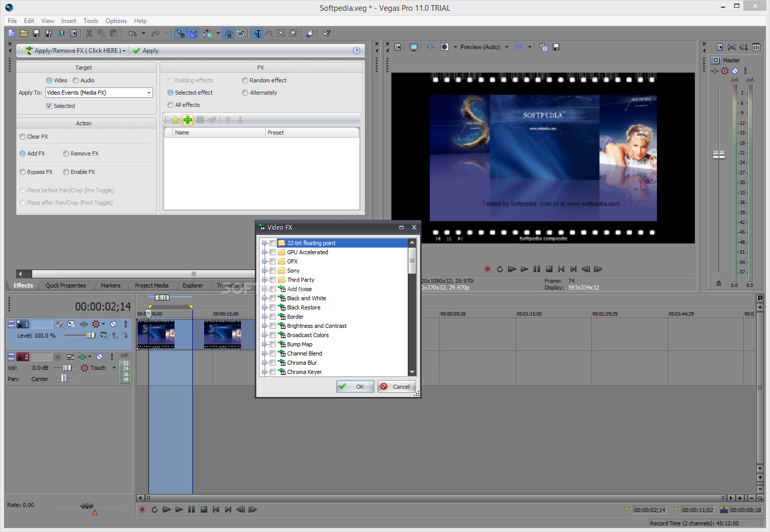770x532 pixels.
Task: Click the Apply button with green check
Action: (146, 51)
